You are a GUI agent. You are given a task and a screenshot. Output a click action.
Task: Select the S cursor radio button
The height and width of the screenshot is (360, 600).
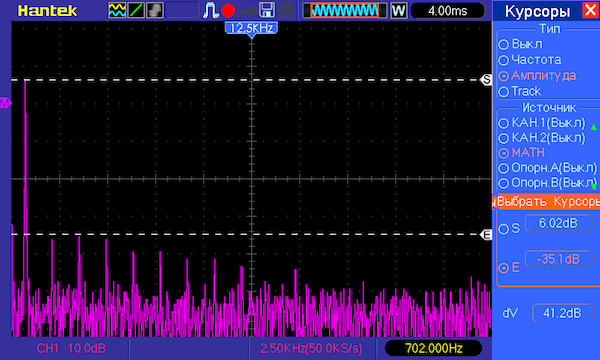click(509, 228)
